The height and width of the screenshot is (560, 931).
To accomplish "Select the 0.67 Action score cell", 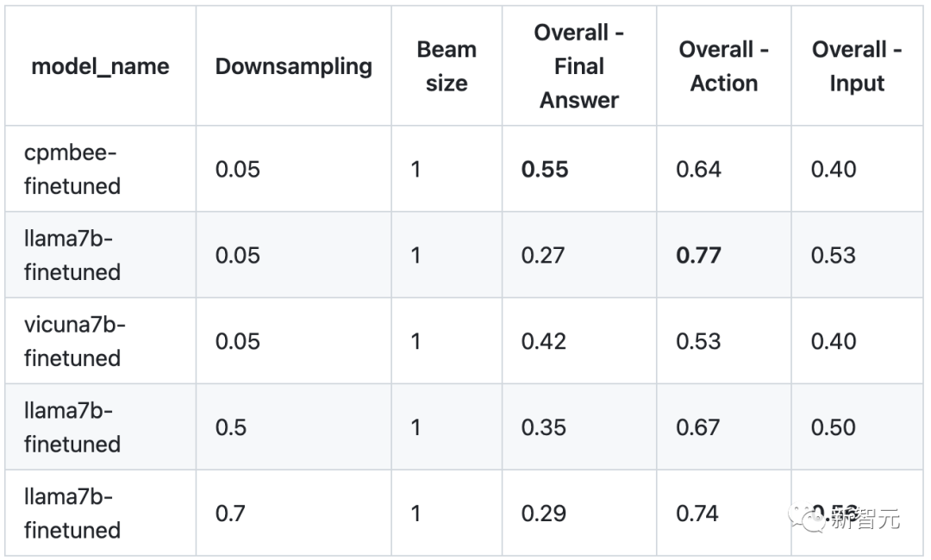I will point(698,427).
